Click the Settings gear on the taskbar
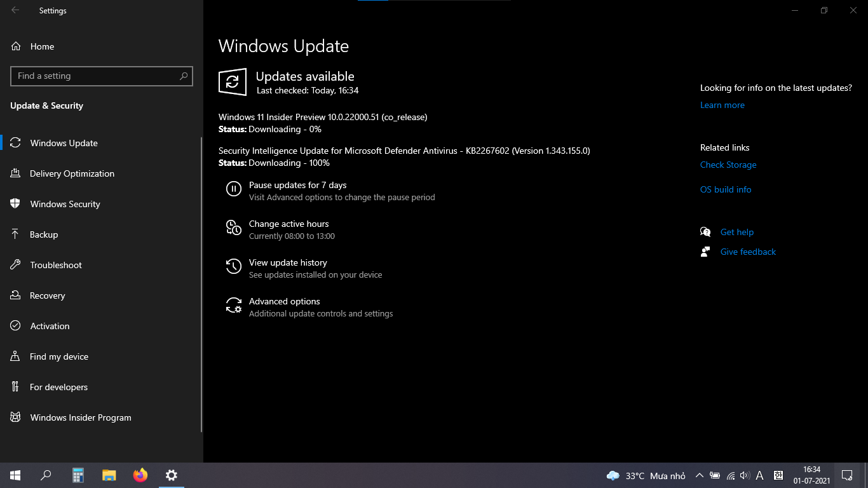 [172, 475]
